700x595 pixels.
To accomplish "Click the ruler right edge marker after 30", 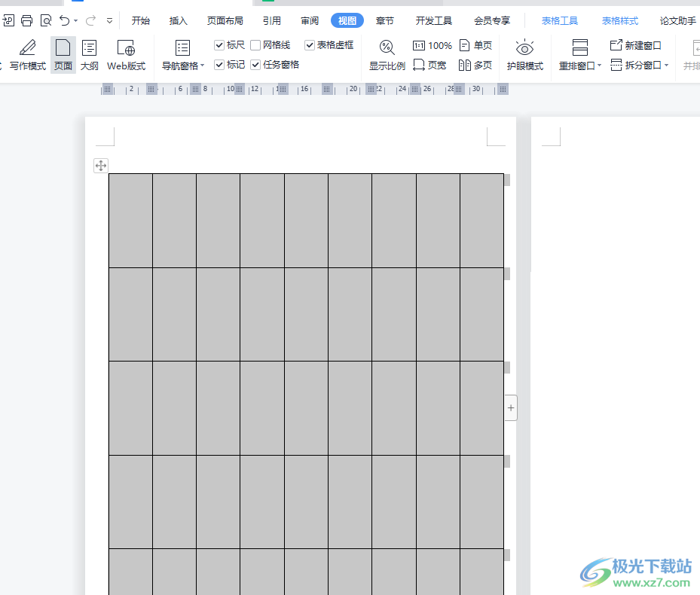I will coord(503,90).
